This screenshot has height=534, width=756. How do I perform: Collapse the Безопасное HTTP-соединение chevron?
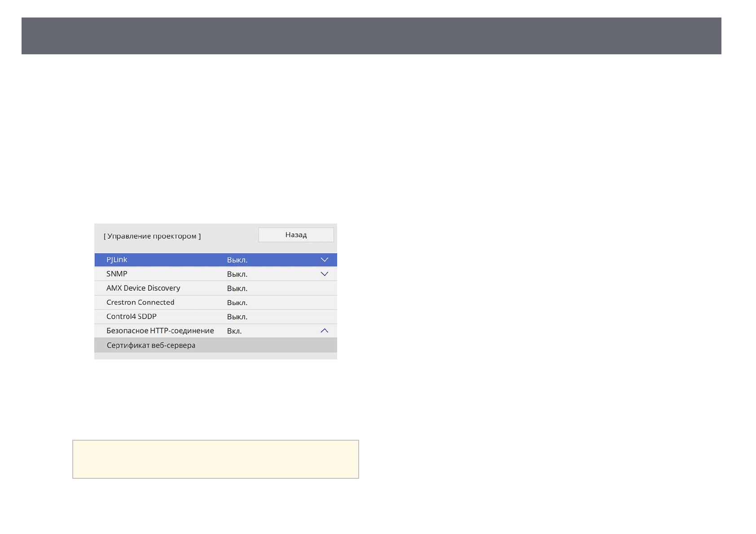(324, 331)
